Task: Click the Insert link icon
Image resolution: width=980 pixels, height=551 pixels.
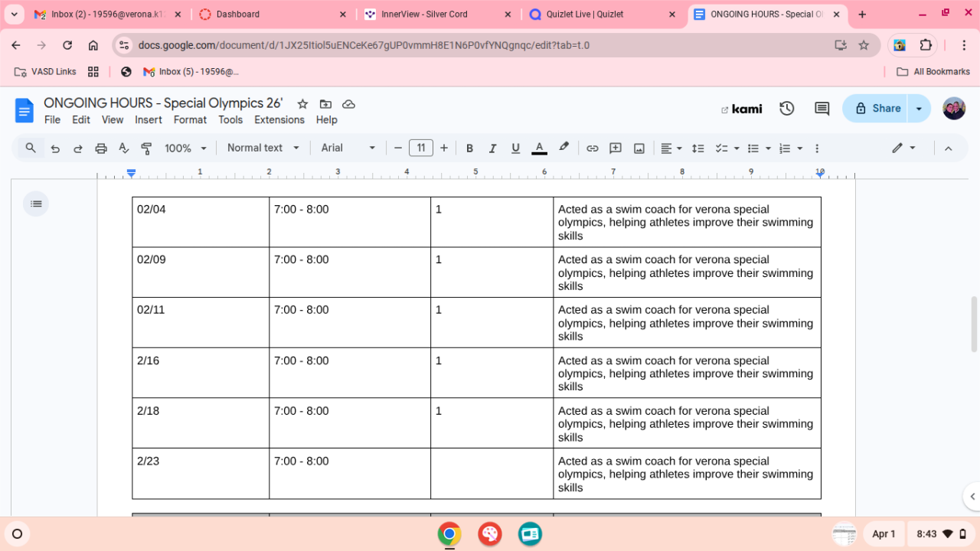Action: 592,148
